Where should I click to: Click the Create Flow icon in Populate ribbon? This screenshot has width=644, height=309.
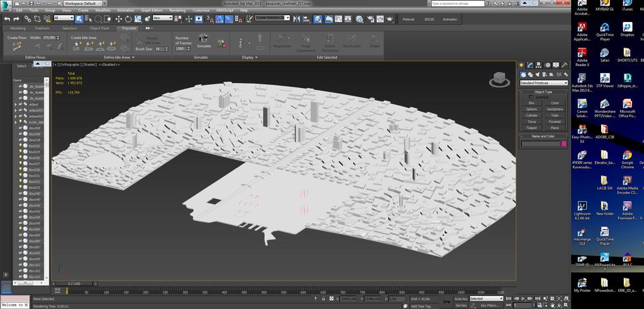[x=17, y=47]
